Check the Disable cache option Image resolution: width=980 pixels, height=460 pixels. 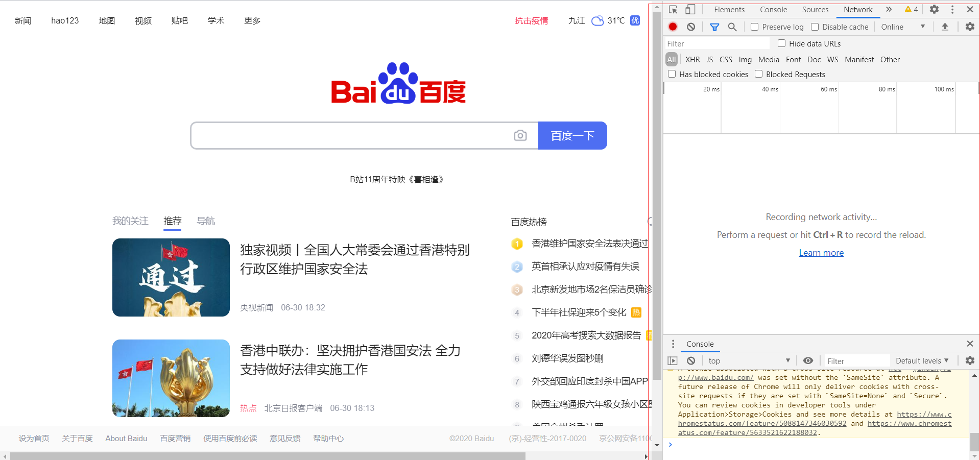pos(815,27)
